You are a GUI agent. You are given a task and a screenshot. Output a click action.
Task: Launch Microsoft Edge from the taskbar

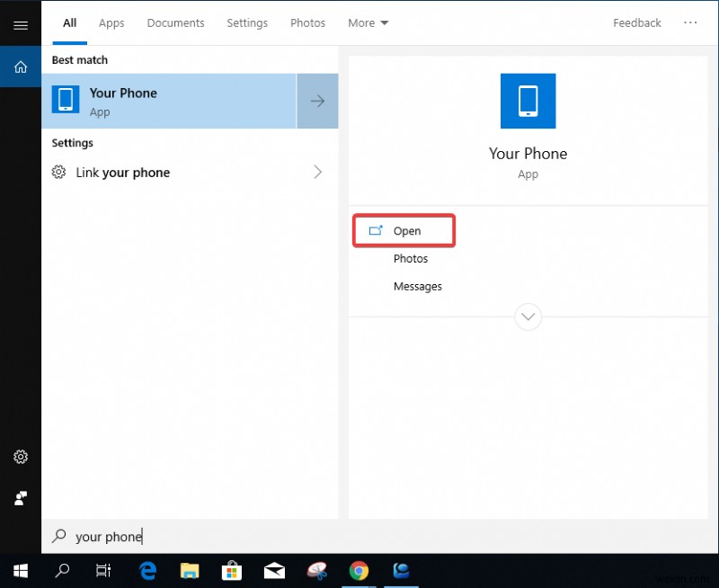click(x=147, y=571)
